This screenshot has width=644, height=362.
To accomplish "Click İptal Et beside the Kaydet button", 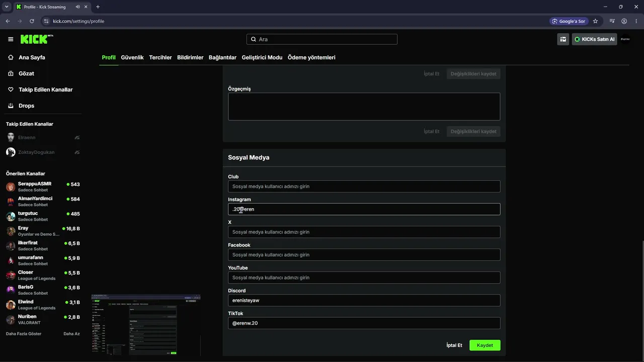I will (x=454, y=345).
